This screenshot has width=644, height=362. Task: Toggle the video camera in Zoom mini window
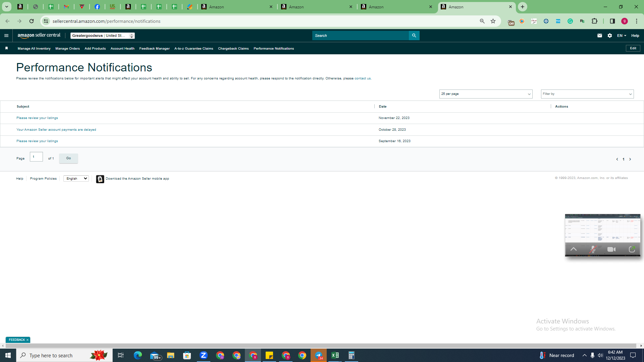[611, 249]
